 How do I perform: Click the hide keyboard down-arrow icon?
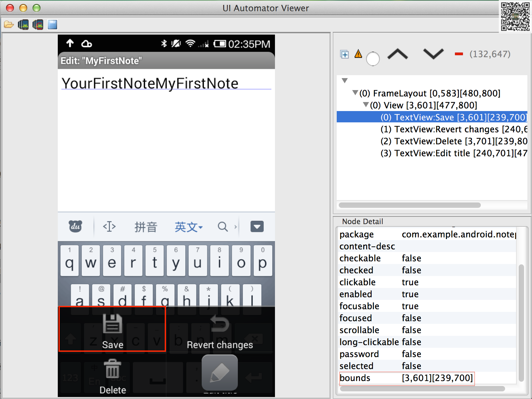257,227
